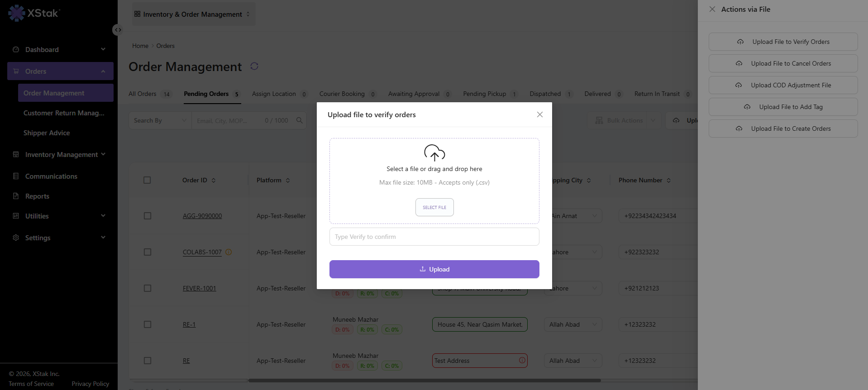Select the Shipper Advice menu item

coord(47,133)
